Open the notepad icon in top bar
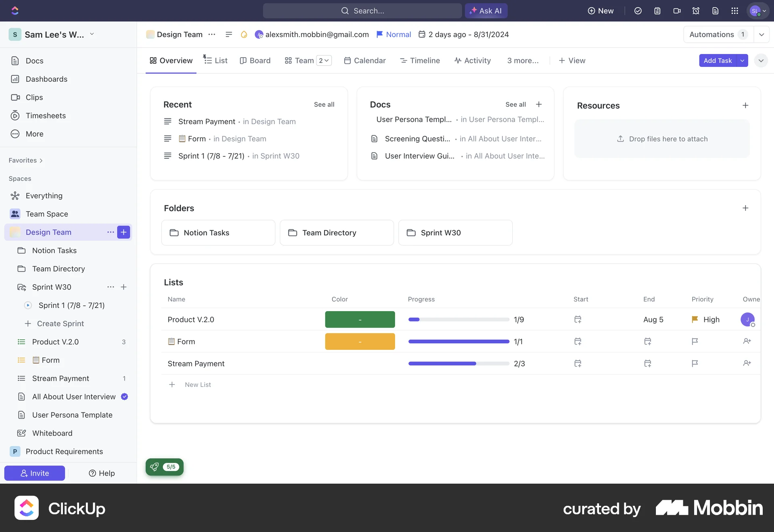 (657, 11)
